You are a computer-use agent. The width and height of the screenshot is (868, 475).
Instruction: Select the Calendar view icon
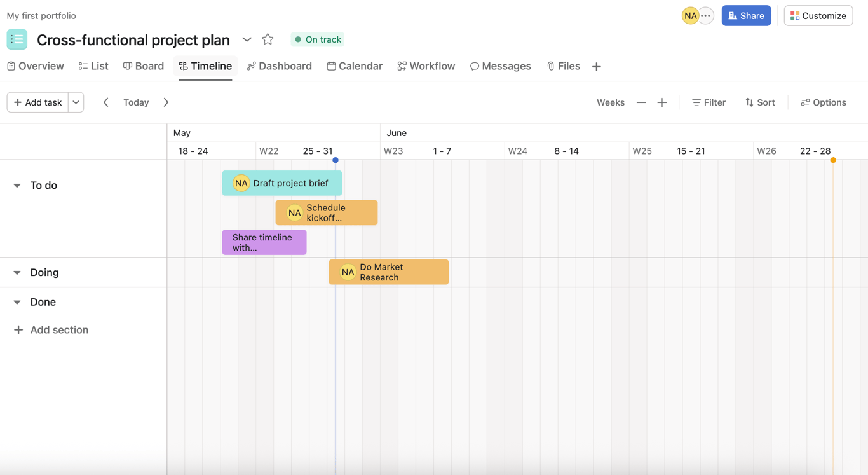click(x=330, y=65)
